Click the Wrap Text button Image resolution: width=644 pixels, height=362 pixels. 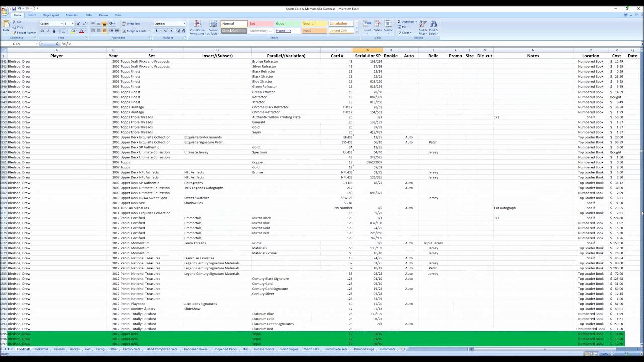pyautogui.click(x=131, y=24)
